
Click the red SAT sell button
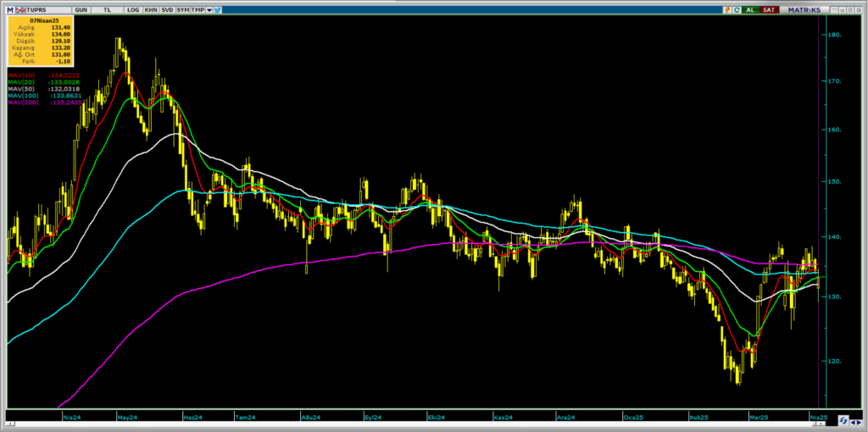[769, 9]
